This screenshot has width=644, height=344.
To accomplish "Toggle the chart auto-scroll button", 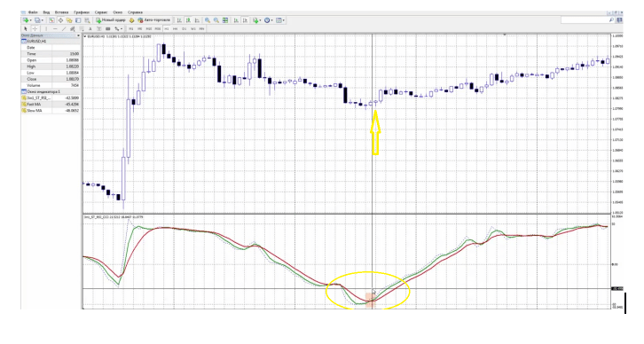I will pyautogui.click(x=236, y=20).
